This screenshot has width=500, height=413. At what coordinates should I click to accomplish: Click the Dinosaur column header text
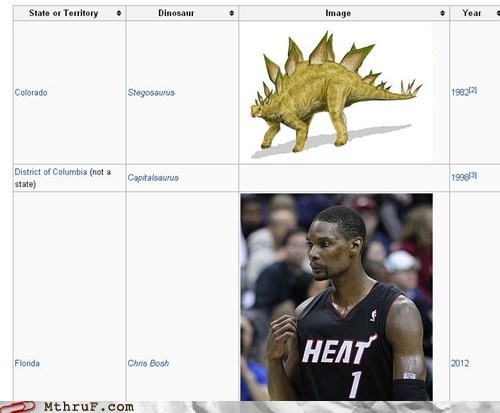click(176, 13)
